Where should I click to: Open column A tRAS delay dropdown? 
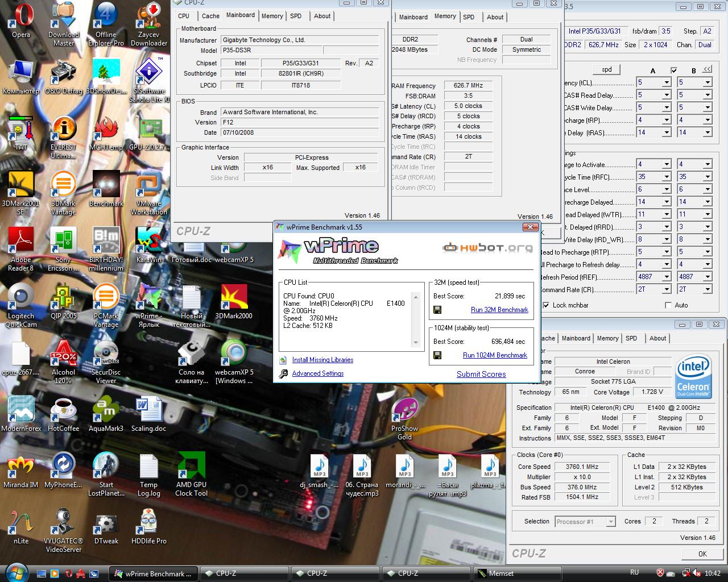[x=667, y=132]
